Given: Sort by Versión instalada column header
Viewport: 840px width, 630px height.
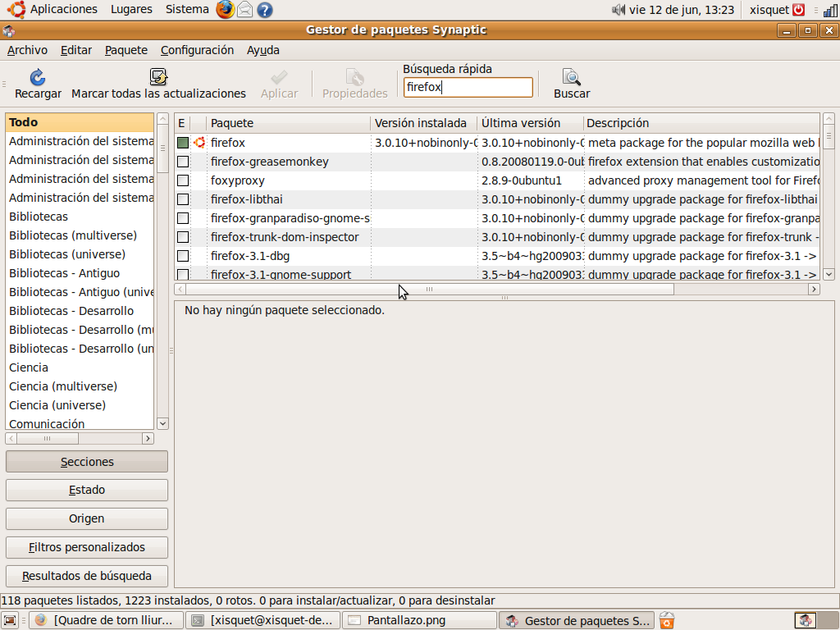Looking at the screenshot, I should coord(424,123).
